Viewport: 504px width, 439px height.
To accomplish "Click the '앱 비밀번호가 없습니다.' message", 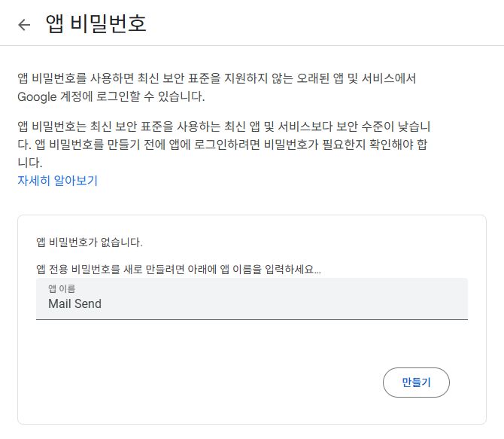I will pos(90,242).
